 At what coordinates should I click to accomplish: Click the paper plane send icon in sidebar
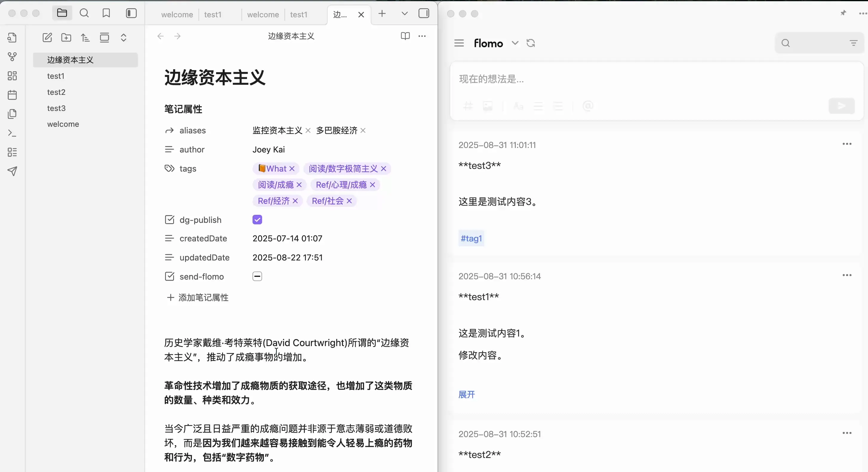(12, 171)
